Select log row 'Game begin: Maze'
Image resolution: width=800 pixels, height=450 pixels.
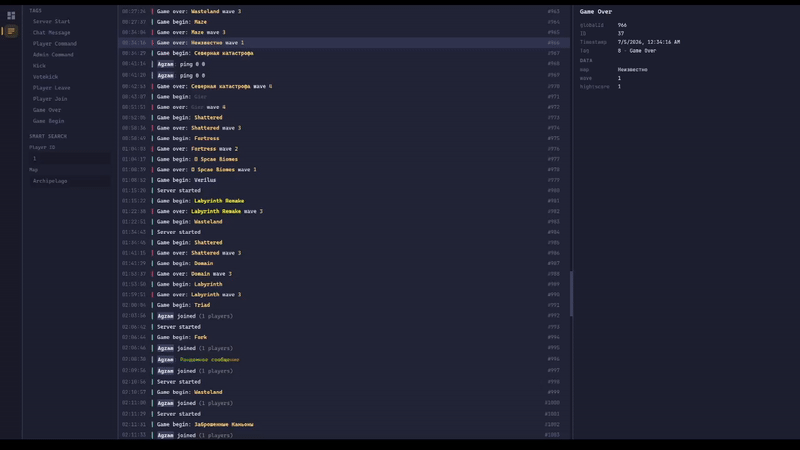pos(344,22)
